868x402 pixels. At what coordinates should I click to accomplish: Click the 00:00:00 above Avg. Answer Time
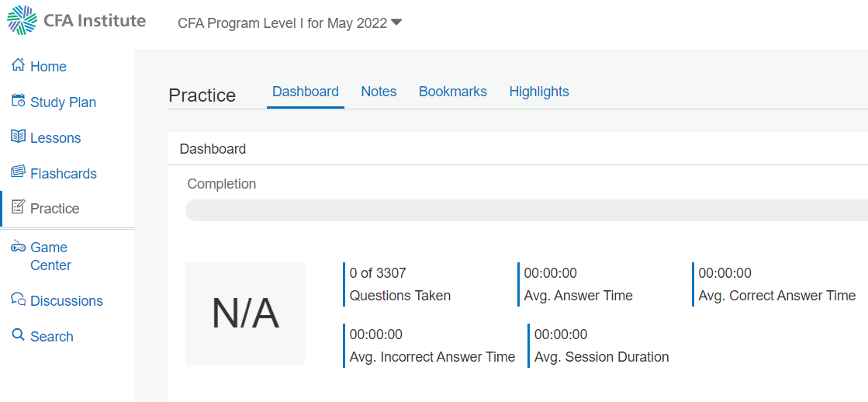point(551,273)
